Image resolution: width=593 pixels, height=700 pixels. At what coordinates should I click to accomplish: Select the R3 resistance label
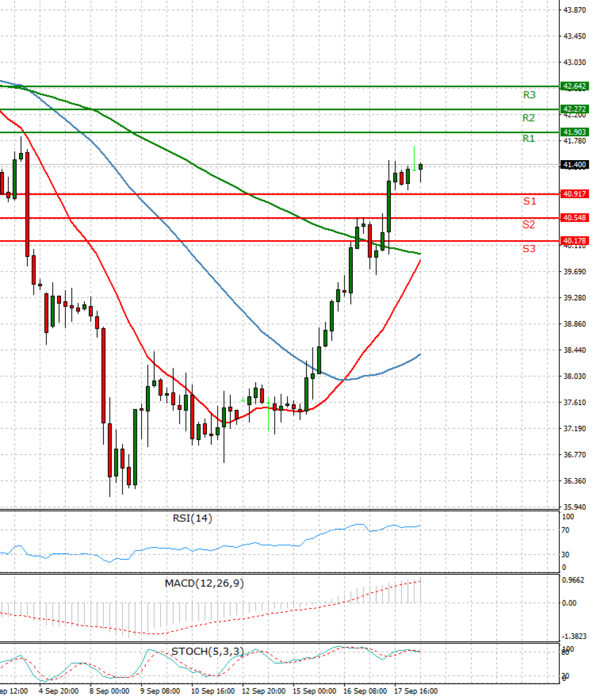(529, 95)
